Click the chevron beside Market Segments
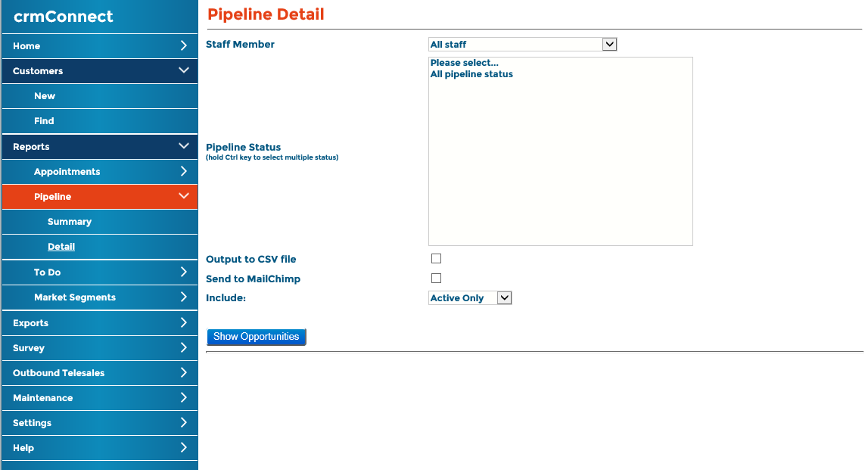 [183, 297]
